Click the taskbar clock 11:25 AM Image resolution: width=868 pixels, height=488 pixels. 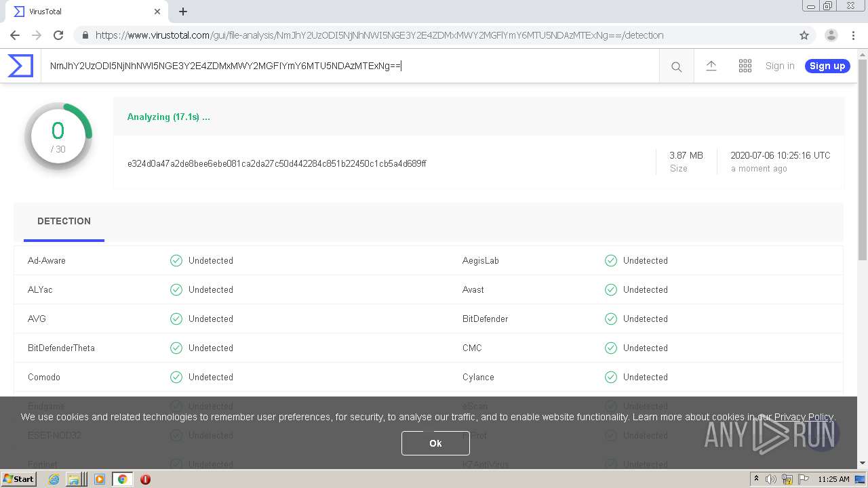pos(833,479)
